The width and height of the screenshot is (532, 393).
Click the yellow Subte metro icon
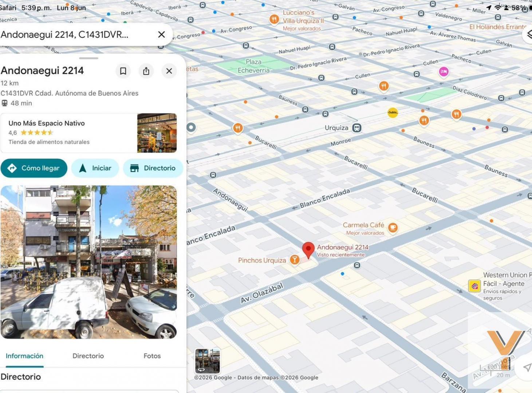point(393,112)
